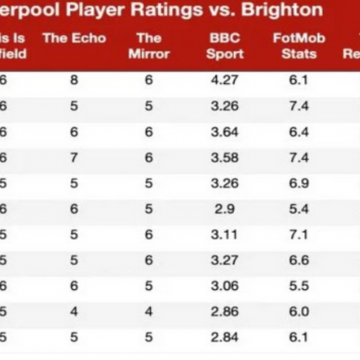
Task: Select the cell with rating 3.11
Action: tap(225, 235)
